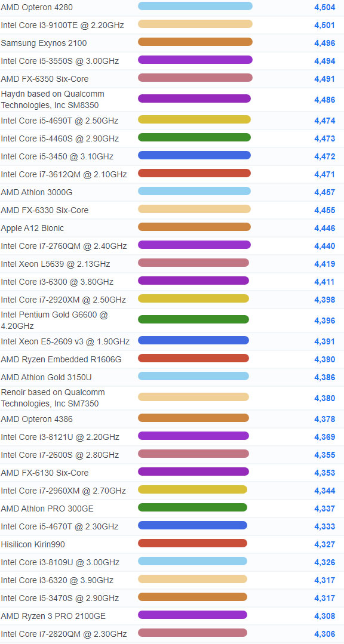Click the orange Samsung Exynos 2100 score bar

click(x=195, y=42)
